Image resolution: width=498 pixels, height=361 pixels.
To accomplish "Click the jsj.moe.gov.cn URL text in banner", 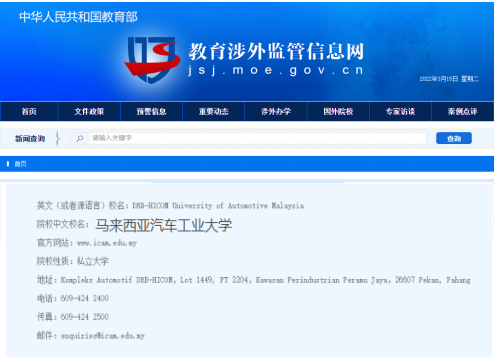I will coord(276,70).
